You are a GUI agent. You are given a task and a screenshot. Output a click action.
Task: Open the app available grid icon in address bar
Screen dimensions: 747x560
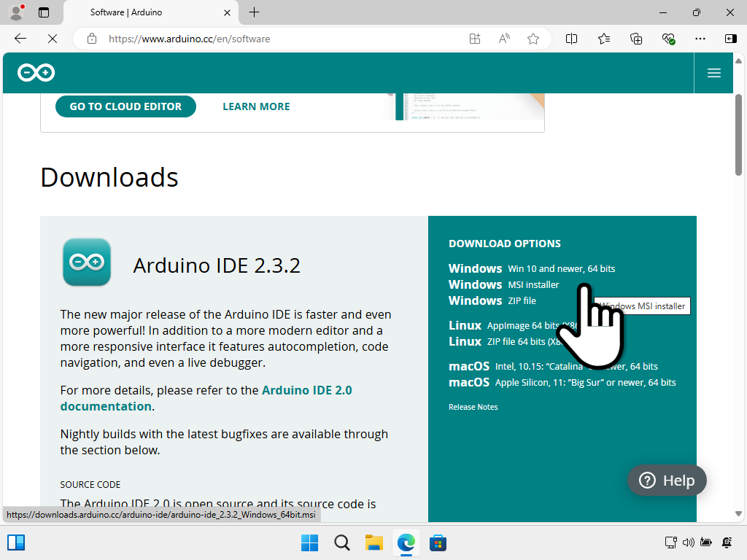pyautogui.click(x=474, y=39)
